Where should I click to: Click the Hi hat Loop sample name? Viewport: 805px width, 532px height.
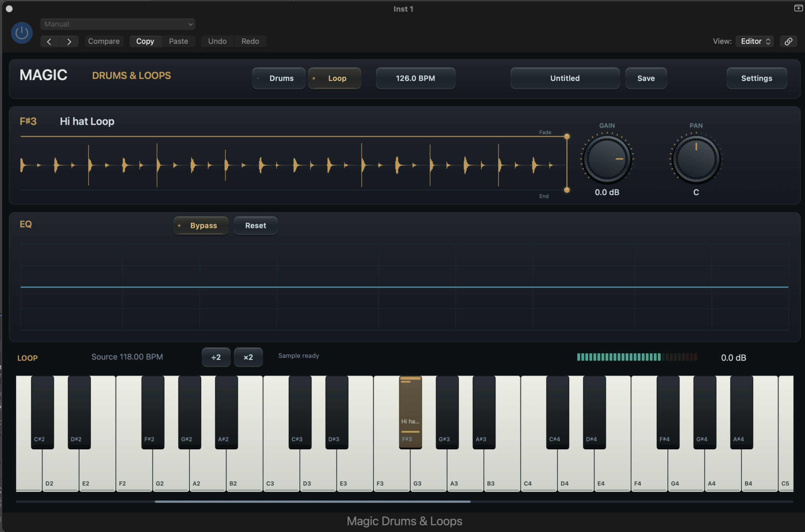87,121
